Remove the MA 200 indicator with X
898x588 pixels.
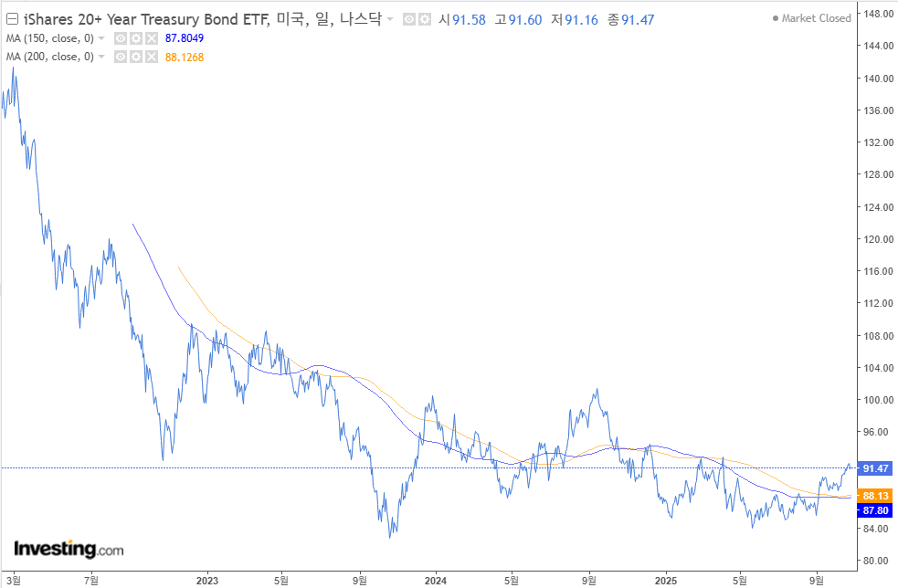152,57
